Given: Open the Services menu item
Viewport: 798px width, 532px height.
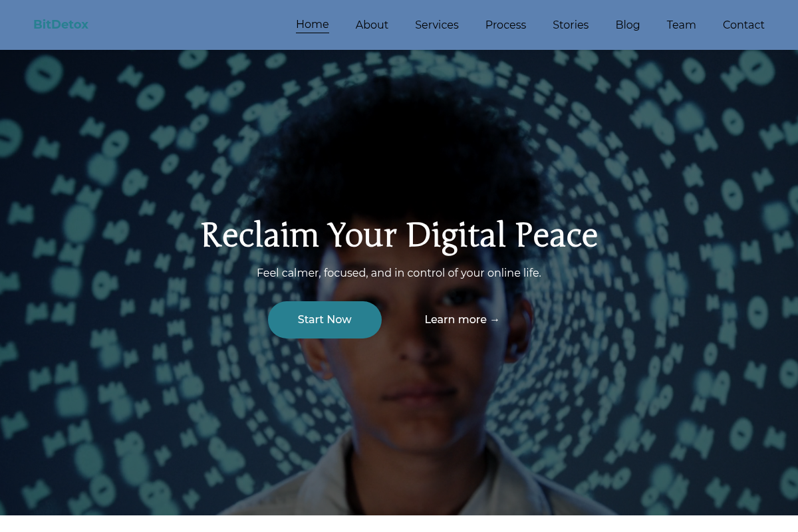Looking at the screenshot, I should (x=437, y=25).
